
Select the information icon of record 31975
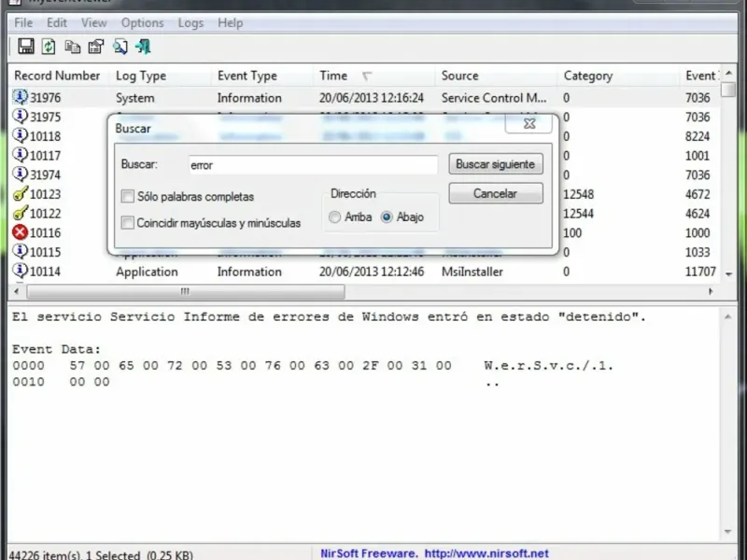click(20, 116)
